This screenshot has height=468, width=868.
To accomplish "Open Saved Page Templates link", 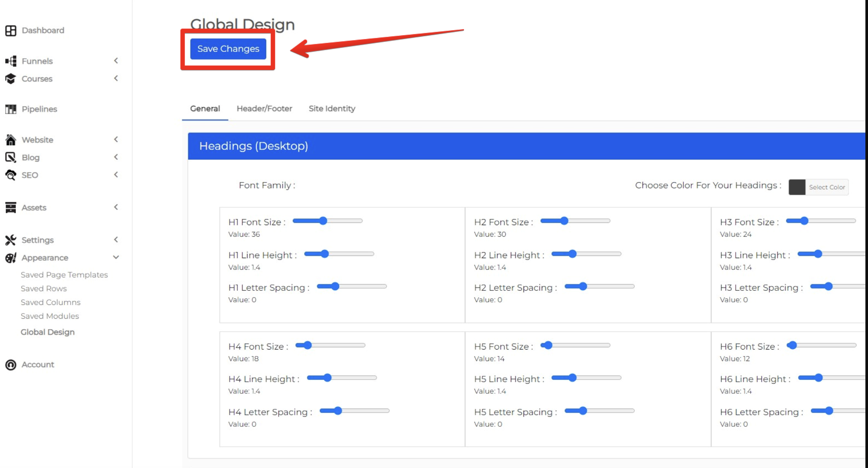I will [64, 275].
